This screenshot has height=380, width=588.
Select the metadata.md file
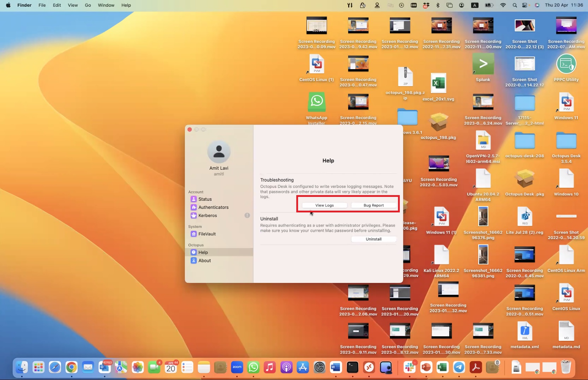click(x=566, y=331)
